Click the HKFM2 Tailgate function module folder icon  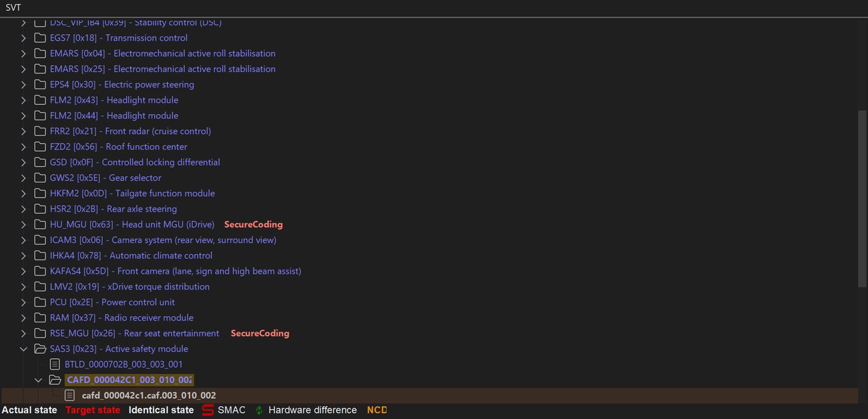(40, 193)
